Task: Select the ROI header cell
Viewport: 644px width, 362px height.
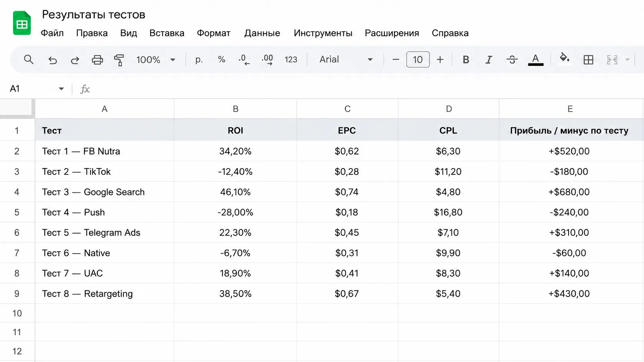Action: [x=235, y=130]
